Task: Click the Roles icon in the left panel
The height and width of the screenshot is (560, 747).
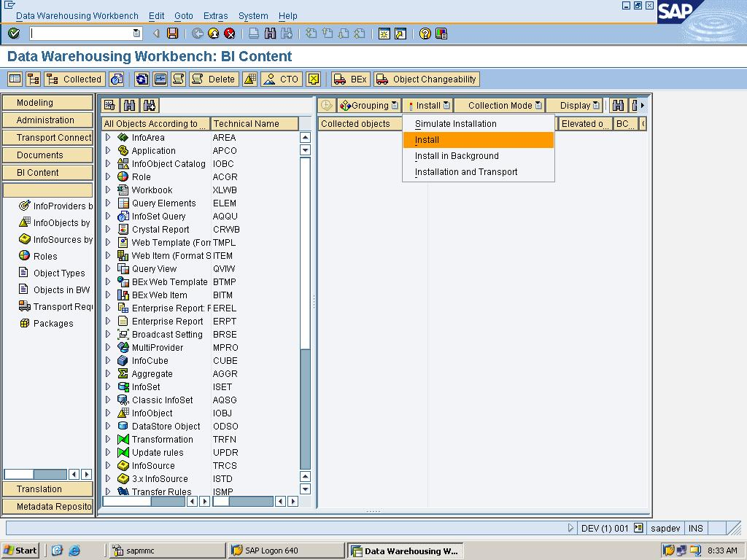Action: click(24, 256)
